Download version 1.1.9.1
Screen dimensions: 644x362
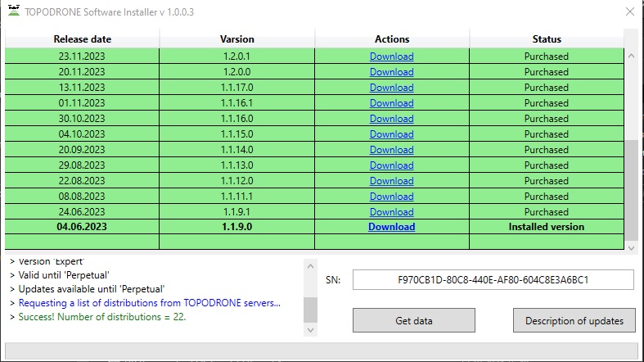pyautogui.click(x=391, y=212)
